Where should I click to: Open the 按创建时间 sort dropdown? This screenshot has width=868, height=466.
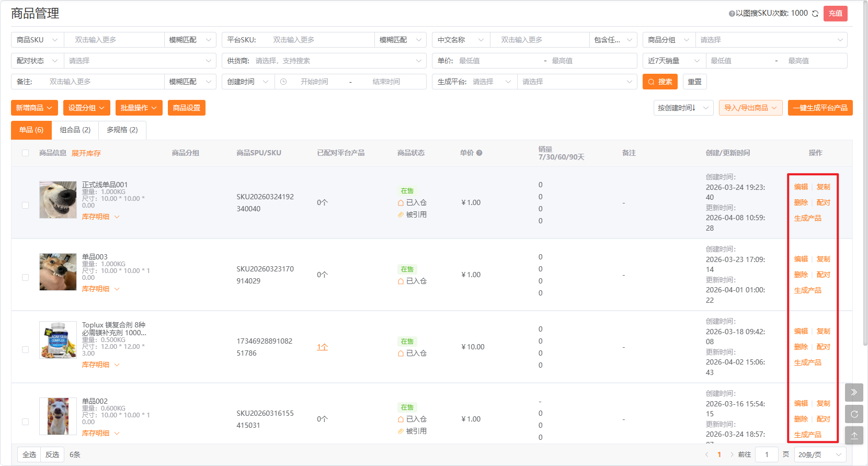point(683,108)
